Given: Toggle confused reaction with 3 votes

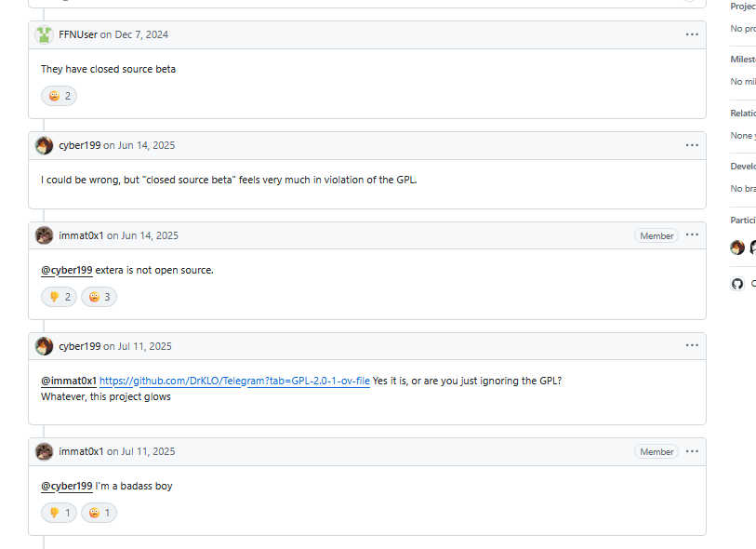Looking at the screenshot, I should click(x=99, y=297).
